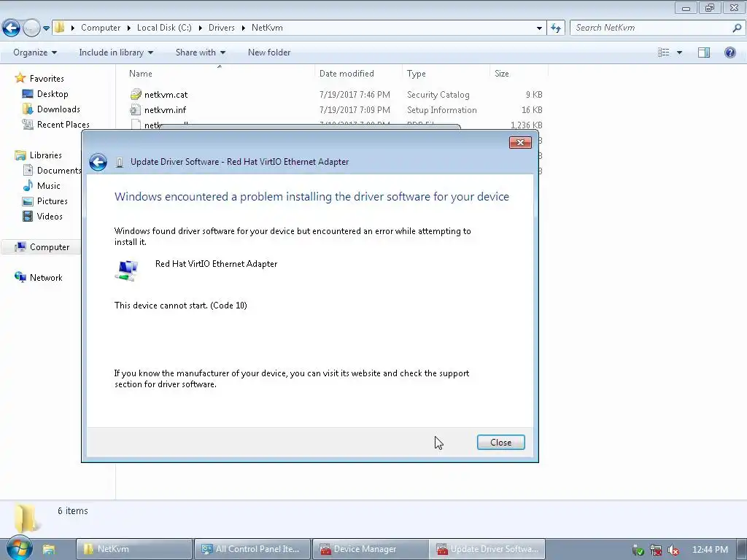Click the magnifier icon in search box
This screenshot has height=560, width=747.
[x=737, y=28]
